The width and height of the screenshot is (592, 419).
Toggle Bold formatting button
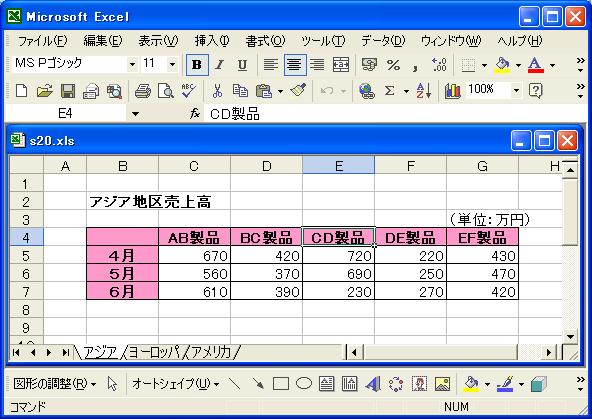[x=197, y=65]
